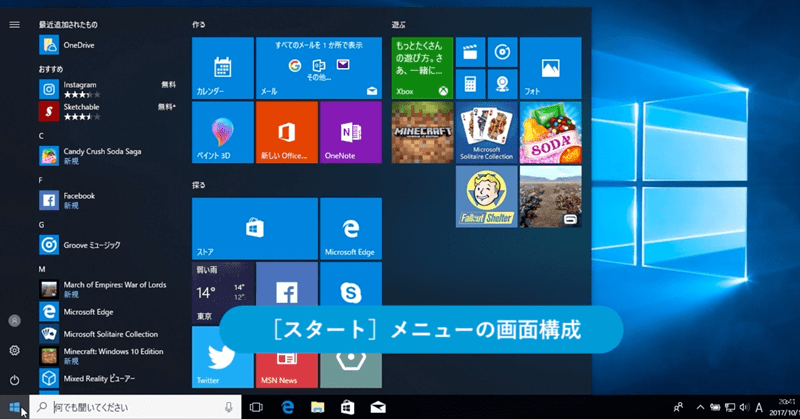
Task: Open the Movies & TV small tile
Action: [x=470, y=52]
